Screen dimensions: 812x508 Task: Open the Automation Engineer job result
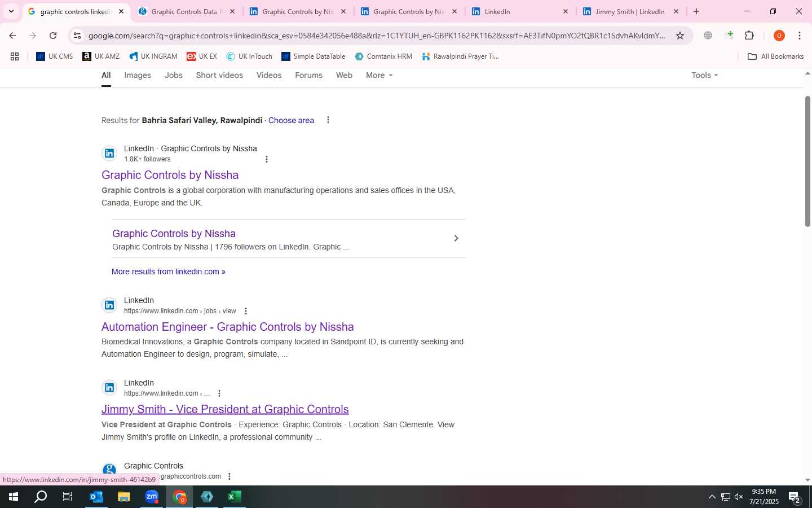coord(228,327)
